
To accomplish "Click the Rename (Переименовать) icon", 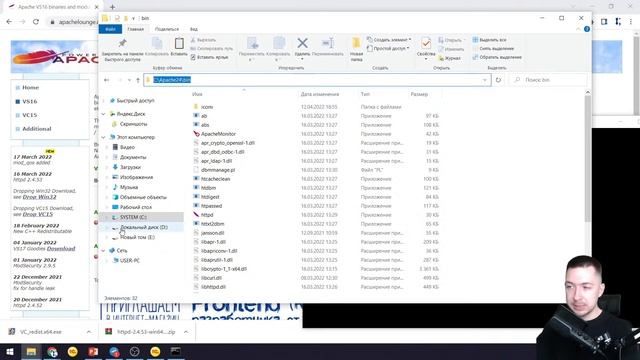I will (x=327, y=43).
